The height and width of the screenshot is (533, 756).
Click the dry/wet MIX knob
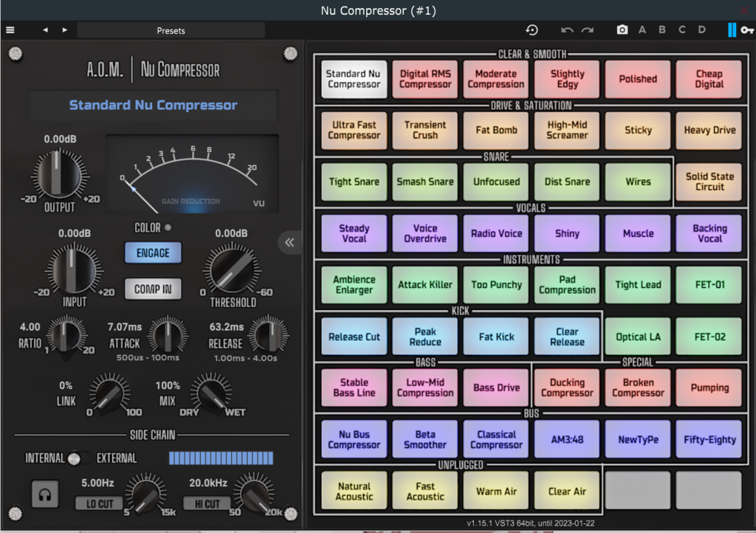[x=210, y=393]
